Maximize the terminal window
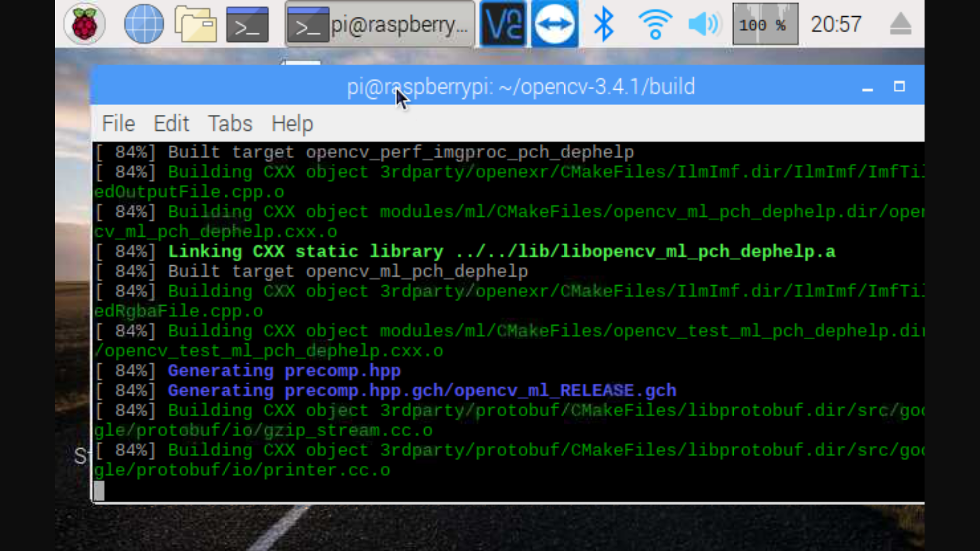The width and height of the screenshot is (980, 551). [899, 86]
